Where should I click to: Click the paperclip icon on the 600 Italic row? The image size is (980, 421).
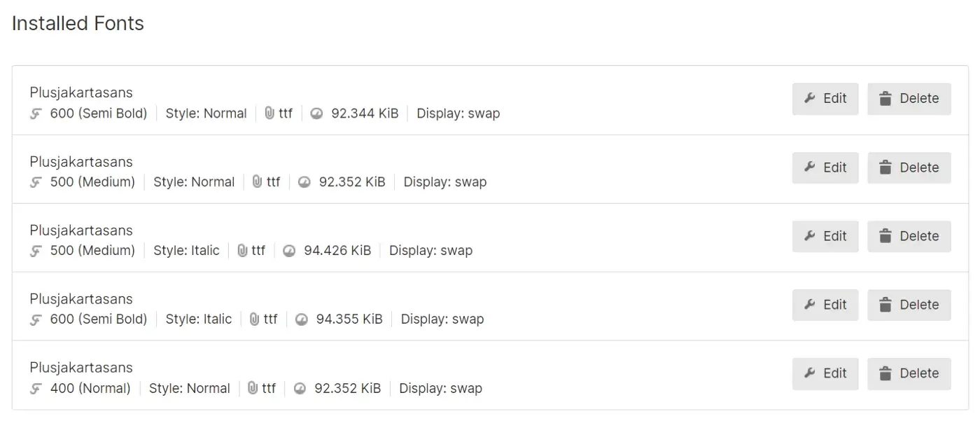(255, 319)
